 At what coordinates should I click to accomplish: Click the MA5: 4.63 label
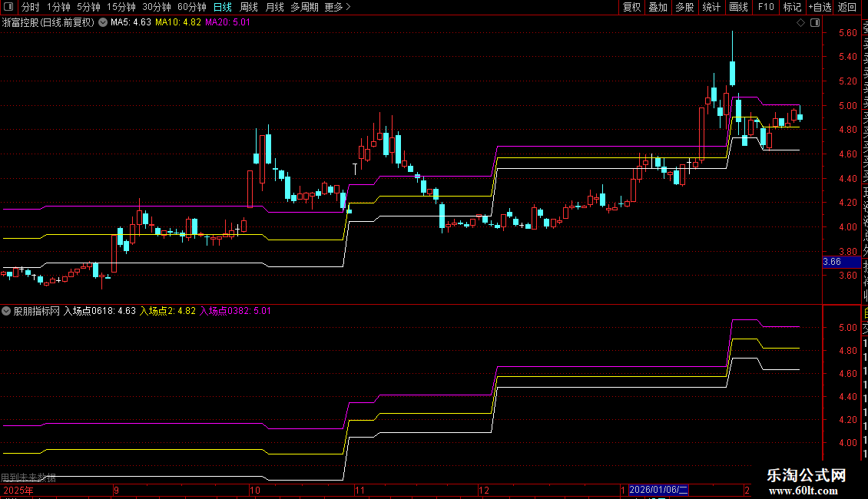point(131,22)
